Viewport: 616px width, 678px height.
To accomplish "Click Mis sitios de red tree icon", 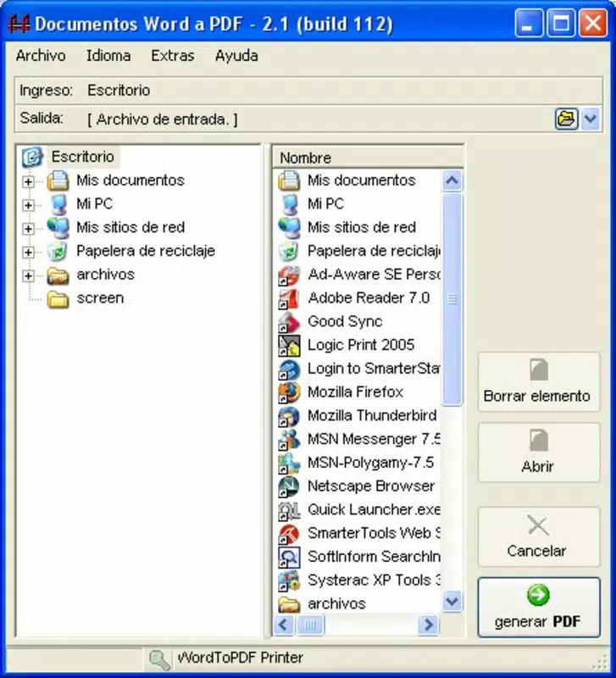I will tap(58, 227).
